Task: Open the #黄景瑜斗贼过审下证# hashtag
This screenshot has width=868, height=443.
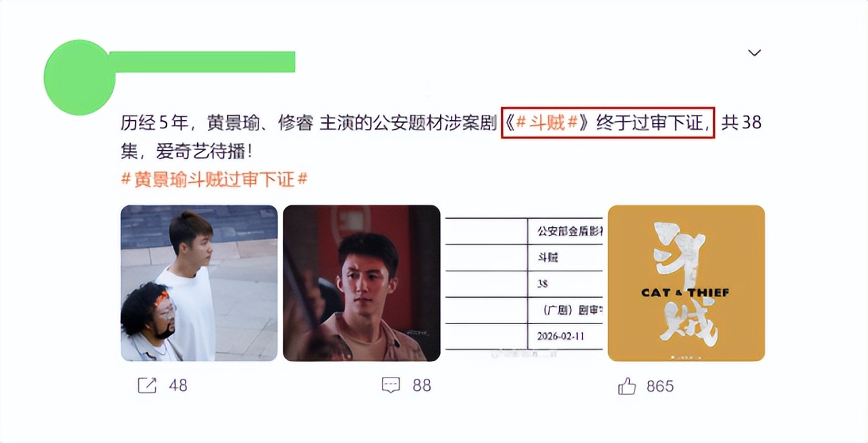Action: [214, 180]
